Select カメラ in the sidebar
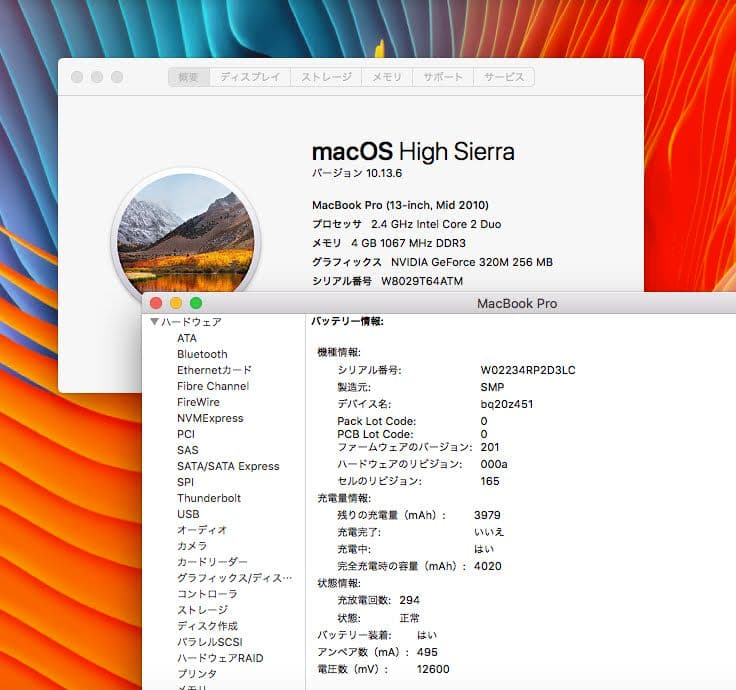Viewport: 736px width, 690px height. 192,546
